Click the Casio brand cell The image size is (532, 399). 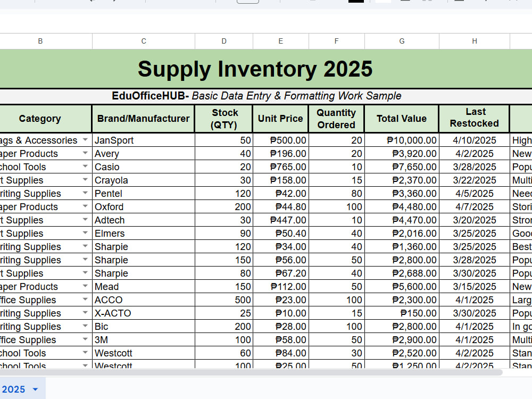coord(144,167)
